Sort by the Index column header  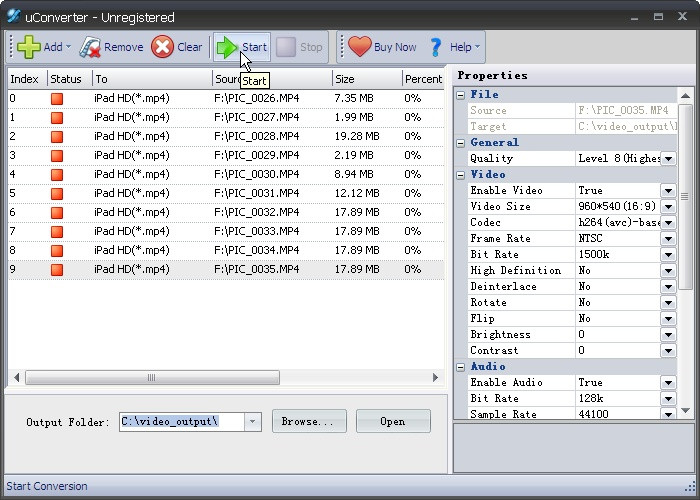click(26, 79)
